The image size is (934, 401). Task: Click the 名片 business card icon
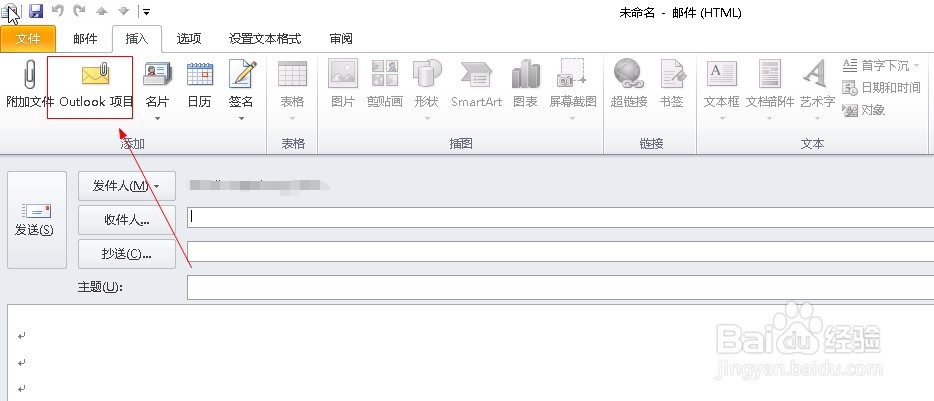coord(157,74)
